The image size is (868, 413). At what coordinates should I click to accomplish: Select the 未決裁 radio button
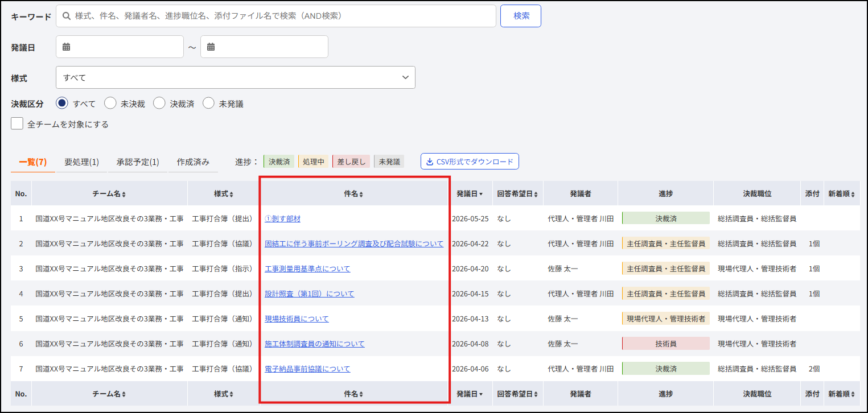click(110, 104)
